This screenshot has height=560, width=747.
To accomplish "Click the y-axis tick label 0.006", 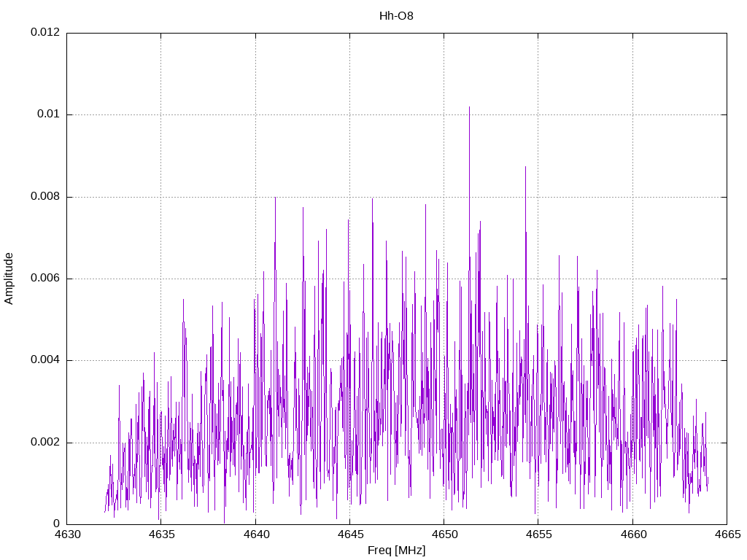I will [45, 279].
